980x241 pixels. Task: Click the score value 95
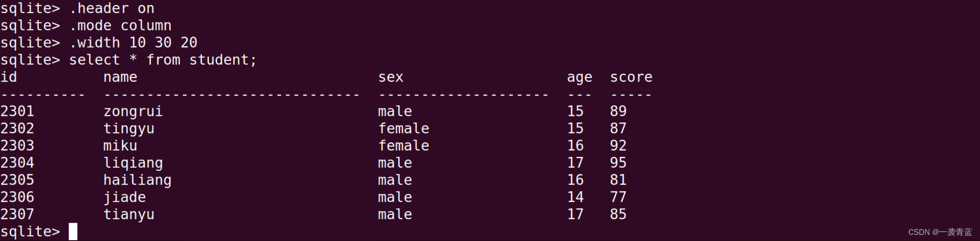pos(618,163)
